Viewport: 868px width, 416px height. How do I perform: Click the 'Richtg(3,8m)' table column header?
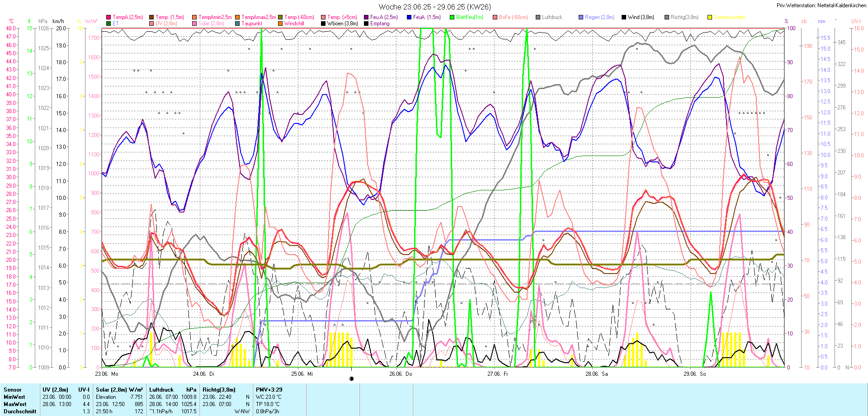219,390
